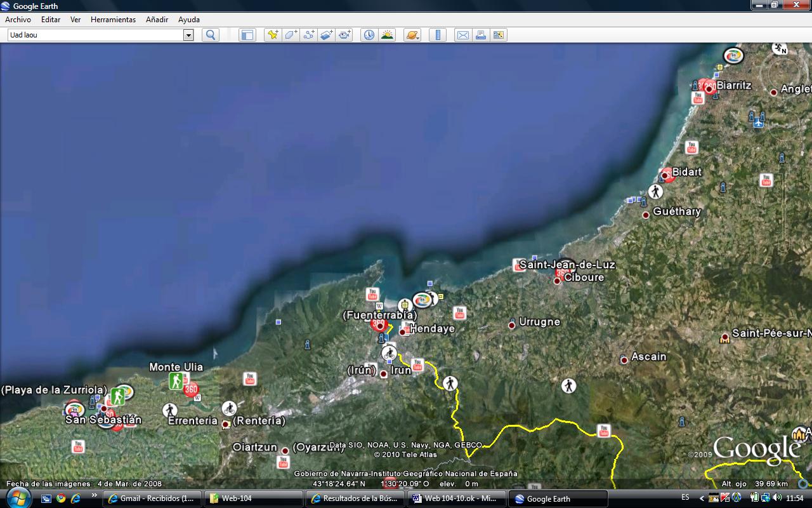The height and width of the screenshot is (508, 812).
Task: Click the YouTube icon right of Monte Ulia
Action: 249,378
